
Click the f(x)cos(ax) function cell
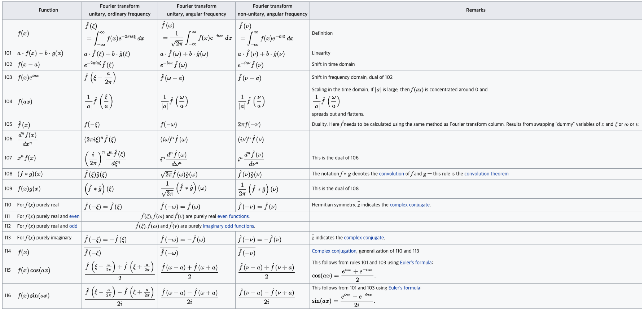tap(48, 270)
